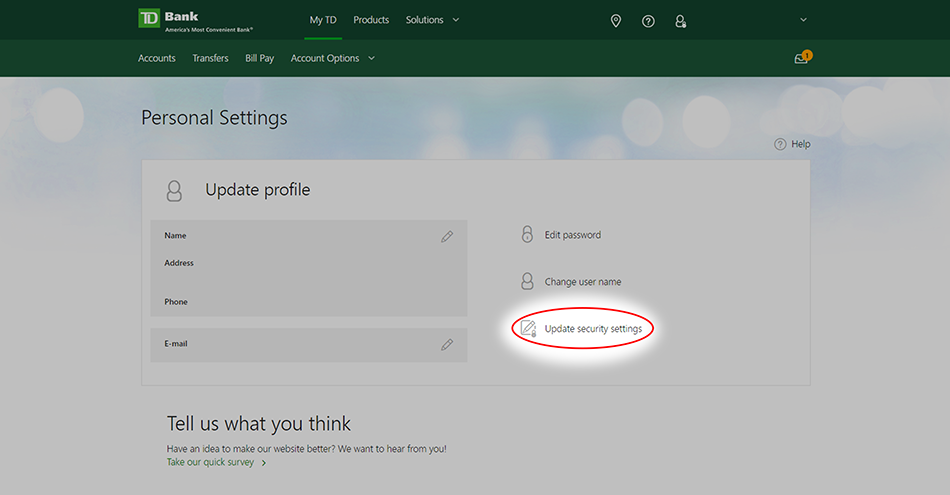
Task: Go to Bill Pay
Action: click(x=259, y=58)
